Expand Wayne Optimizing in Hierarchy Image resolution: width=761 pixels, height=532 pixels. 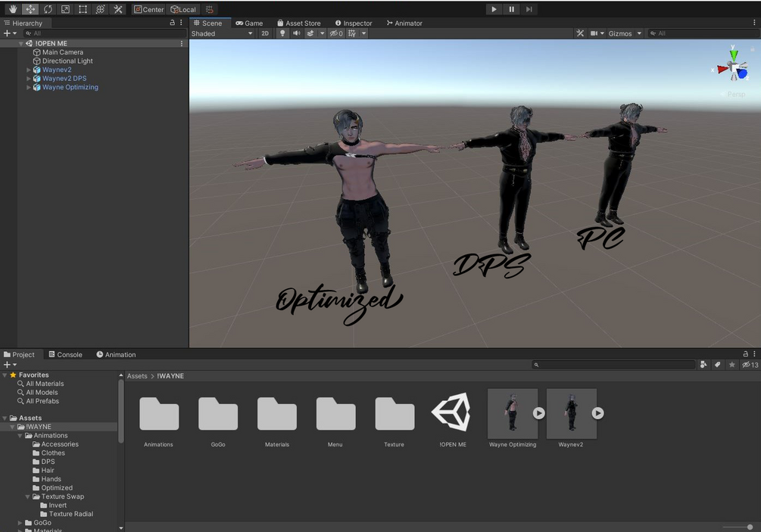point(29,87)
